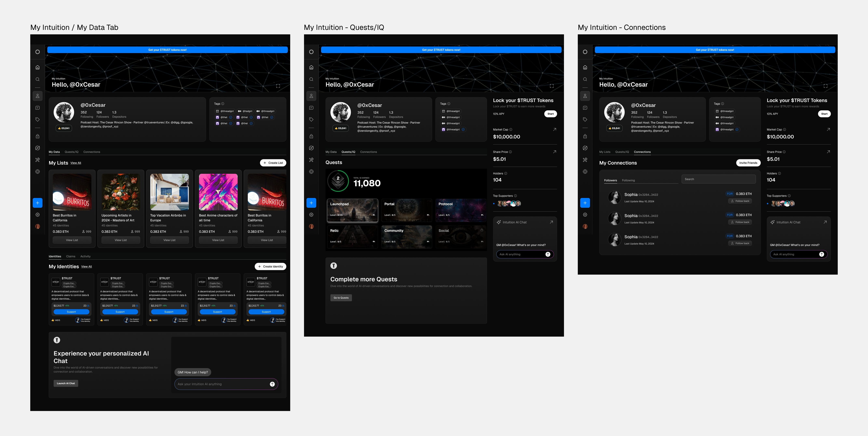Click Top Vacation Airbnbs in Europe thumbnail
868x436 pixels.
169,192
